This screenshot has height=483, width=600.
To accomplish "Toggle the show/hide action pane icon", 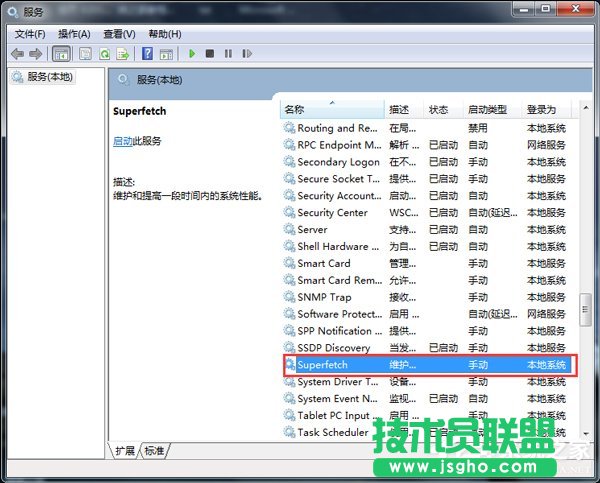I will [166, 54].
